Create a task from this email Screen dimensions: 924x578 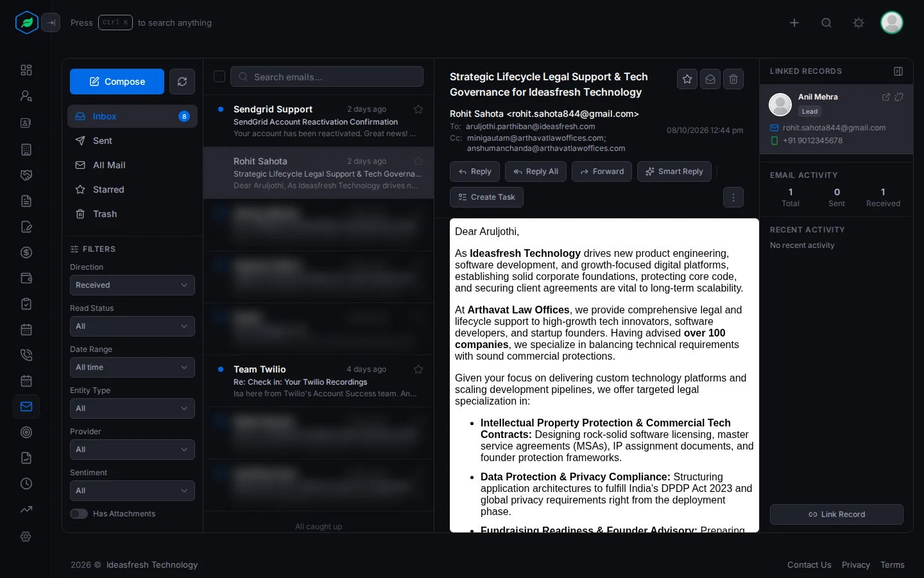[486, 197]
